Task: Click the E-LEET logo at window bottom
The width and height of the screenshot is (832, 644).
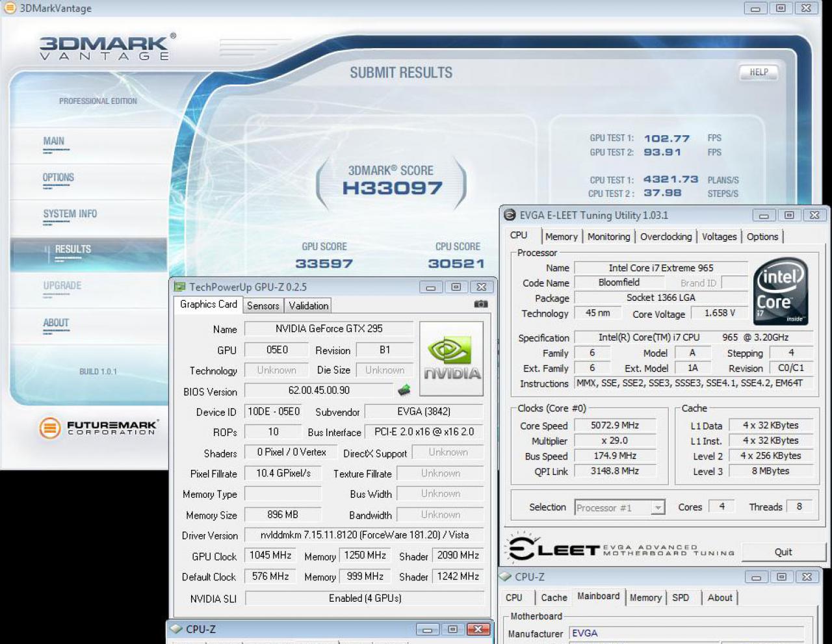Action: coord(620,549)
